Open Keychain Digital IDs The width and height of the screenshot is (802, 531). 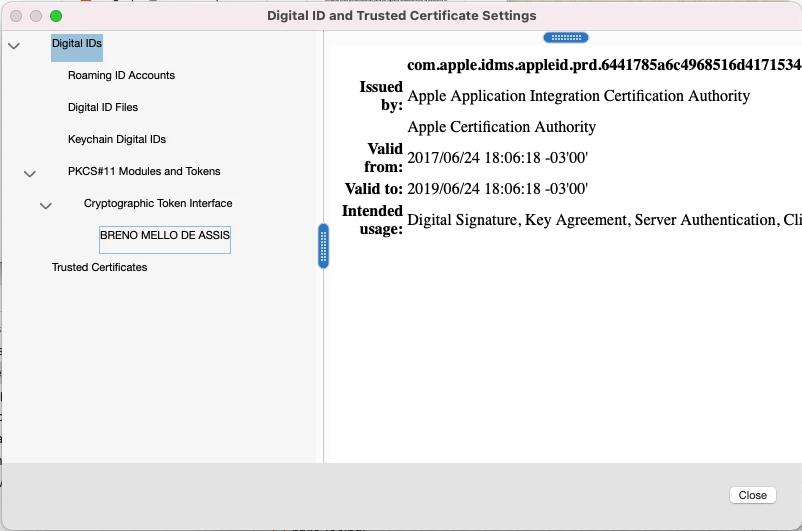[x=117, y=139]
